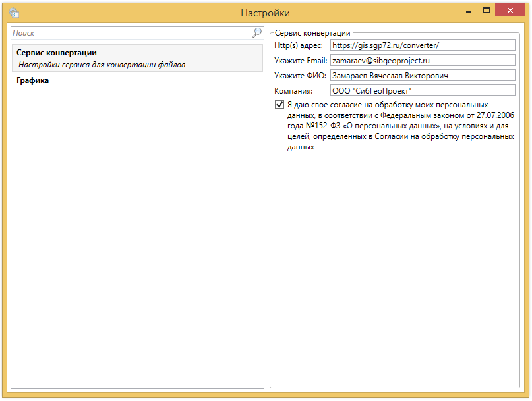The image size is (532, 401).
Task: Click into the Укажите Email field
Action: pyautogui.click(x=422, y=60)
